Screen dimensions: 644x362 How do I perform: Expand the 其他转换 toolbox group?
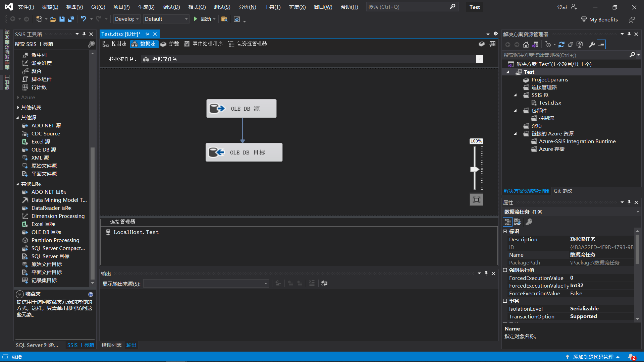click(18, 108)
